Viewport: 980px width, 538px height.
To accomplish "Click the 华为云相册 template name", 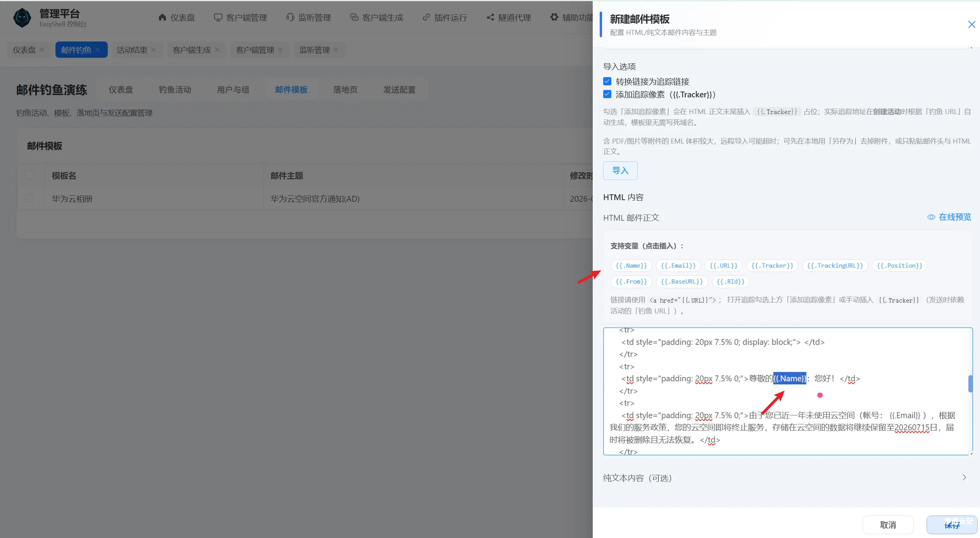I will click(72, 199).
